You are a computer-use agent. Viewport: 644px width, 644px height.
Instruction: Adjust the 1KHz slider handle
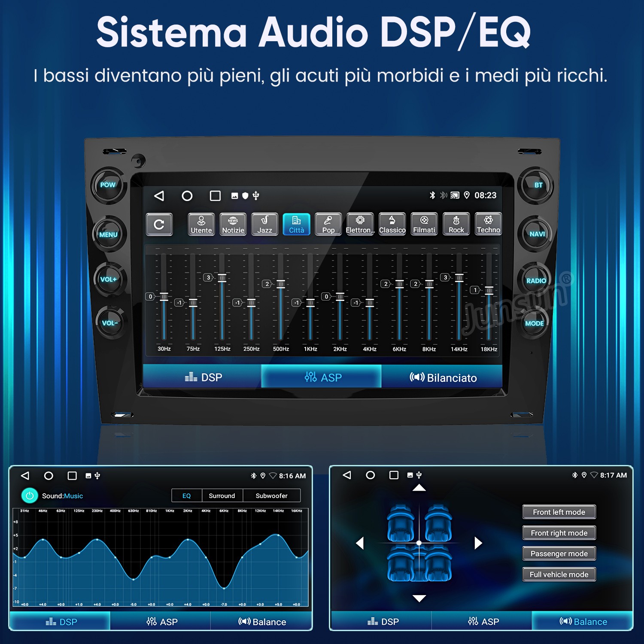point(310,303)
